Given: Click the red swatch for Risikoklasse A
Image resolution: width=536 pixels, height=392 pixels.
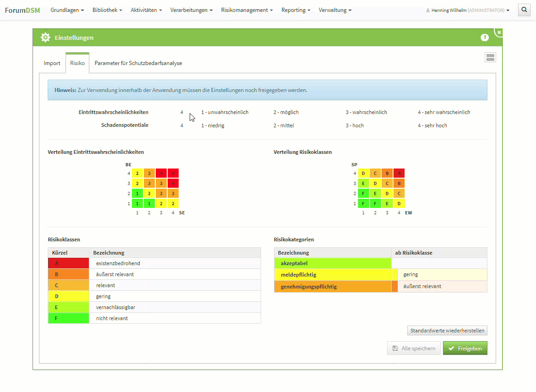Looking at the screenshot, I should tap(68, 263).
